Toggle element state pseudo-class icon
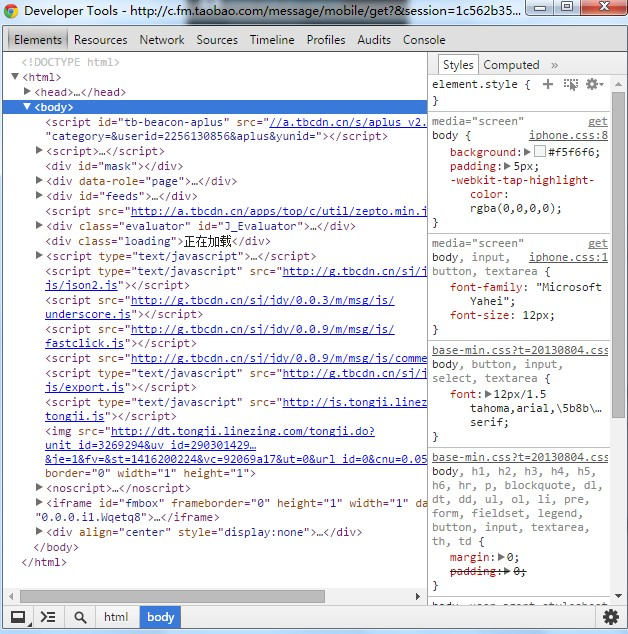This screenshot has width=628, height=634. point(571,85)
